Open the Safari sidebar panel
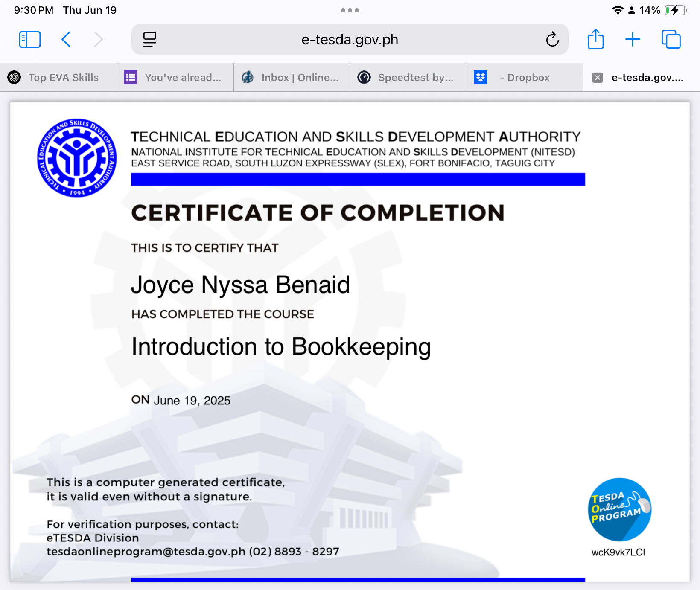 29,39
